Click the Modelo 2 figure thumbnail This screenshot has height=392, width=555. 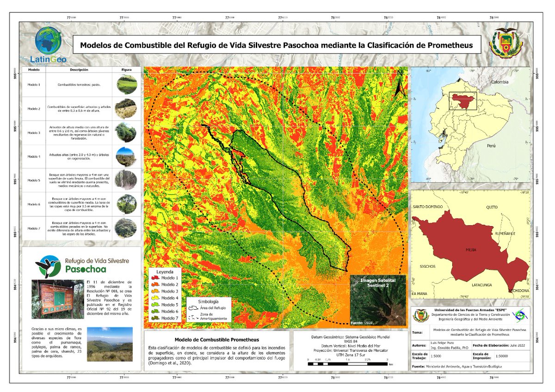coord(126,109)
